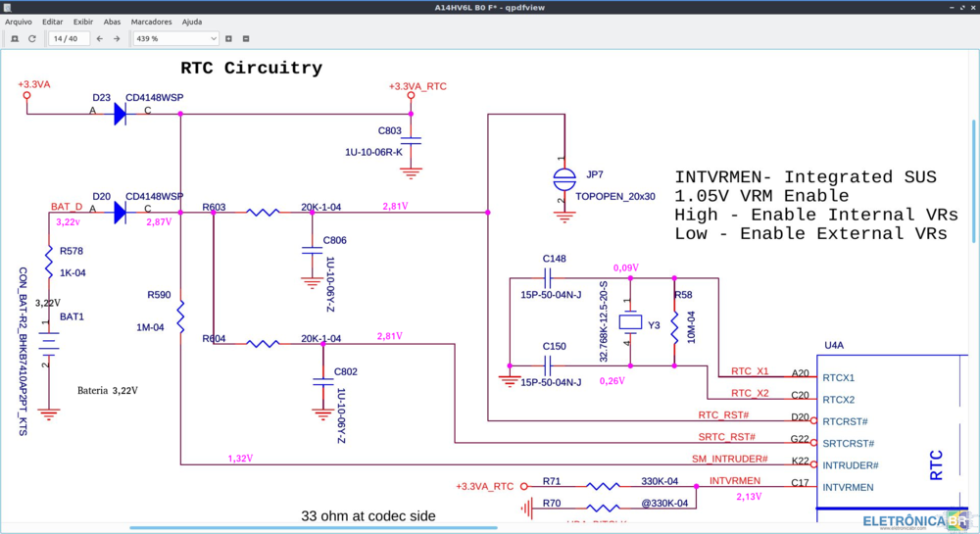This screenshot has height=534, width=980.
Task: Go to previous page using left arrow
Action: coord(99,39)
